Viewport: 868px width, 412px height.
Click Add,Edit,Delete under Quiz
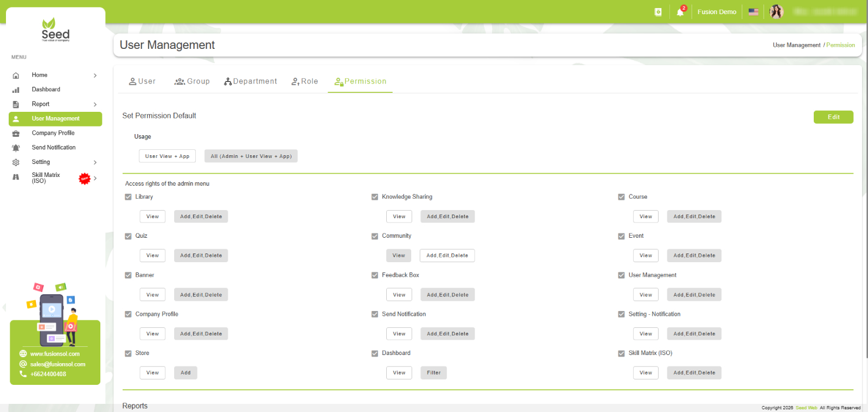[201, 256]
